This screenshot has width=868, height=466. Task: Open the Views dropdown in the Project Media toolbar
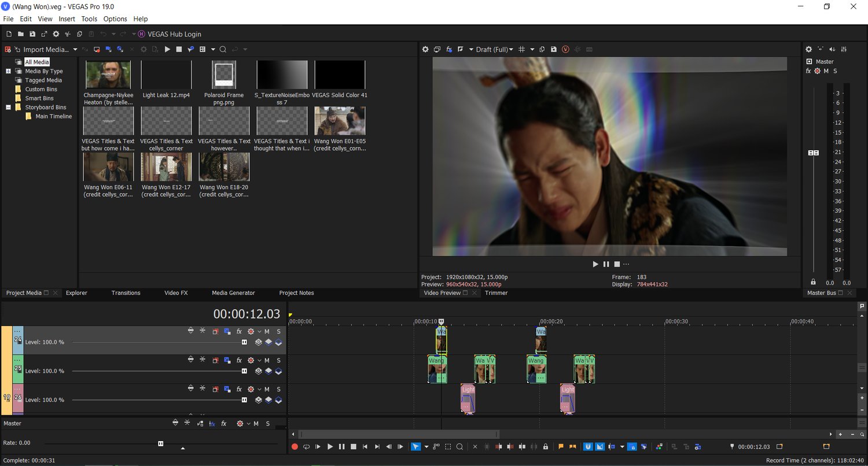point(213,50)
